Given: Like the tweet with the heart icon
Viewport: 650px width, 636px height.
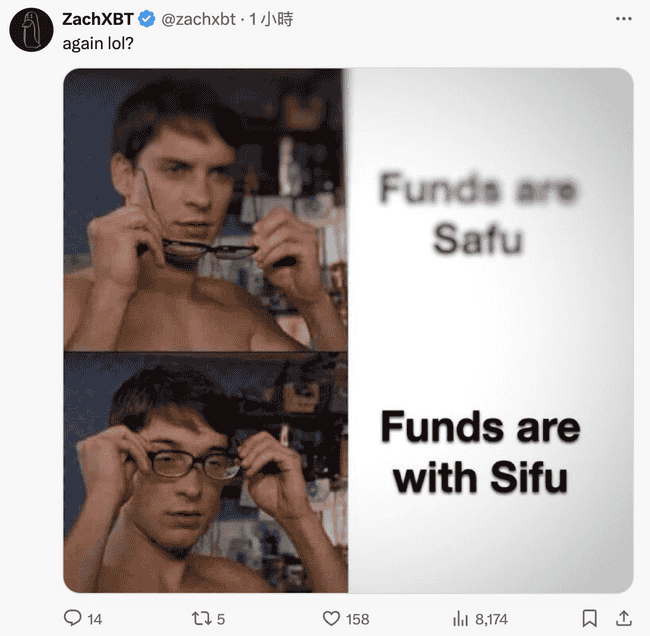Looking at the screenshot, I should tap(331, 619).
